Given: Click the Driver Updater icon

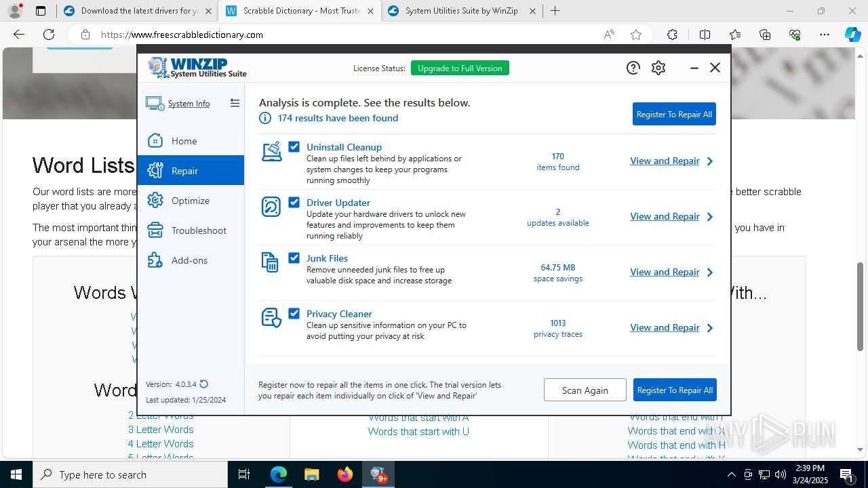Looking at the screenshot, I should (271, 207).
